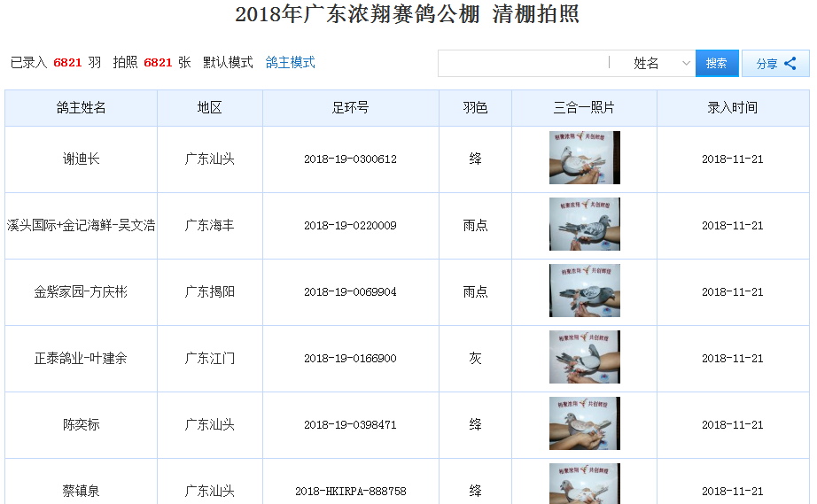Open pigeon photo for 蔡镇泉

tap(584, 485)
